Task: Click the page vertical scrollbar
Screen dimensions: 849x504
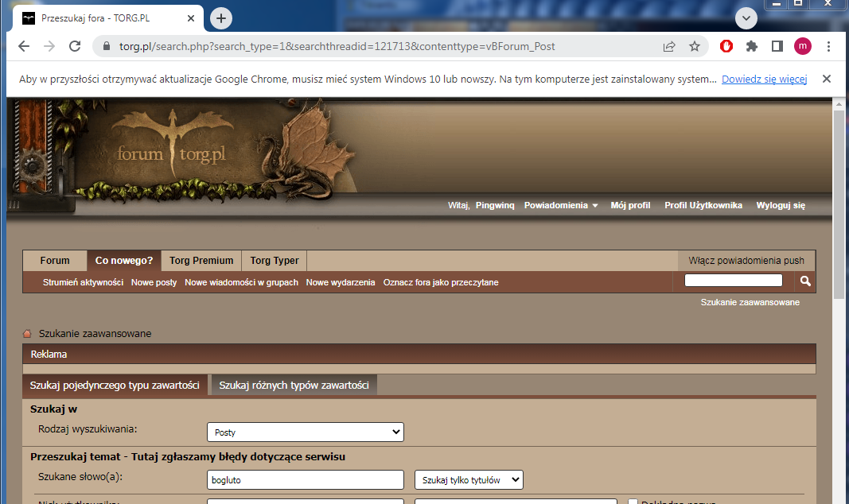Action: (x=839, y=318)
